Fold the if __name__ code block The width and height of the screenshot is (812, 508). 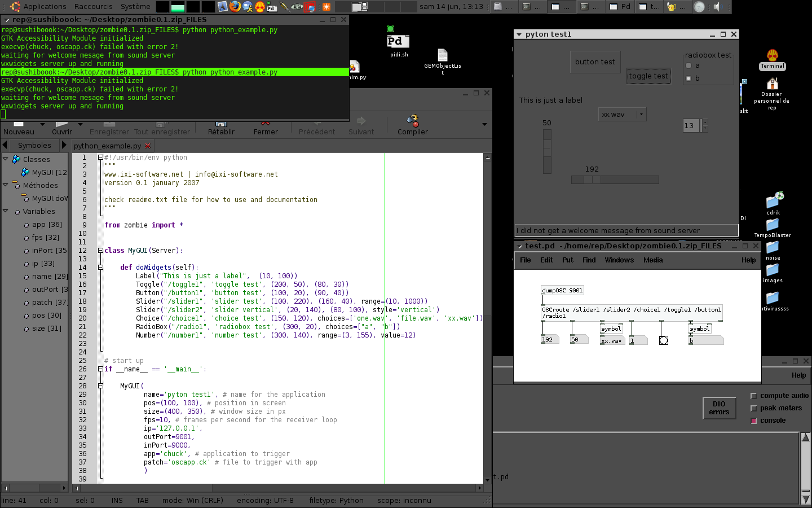click(x=100, y=369)
